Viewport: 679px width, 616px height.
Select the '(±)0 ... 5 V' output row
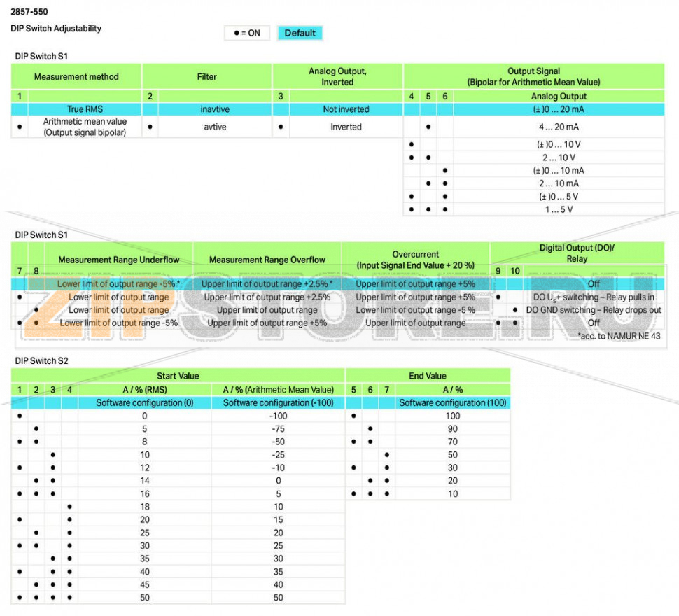point(533,197)
